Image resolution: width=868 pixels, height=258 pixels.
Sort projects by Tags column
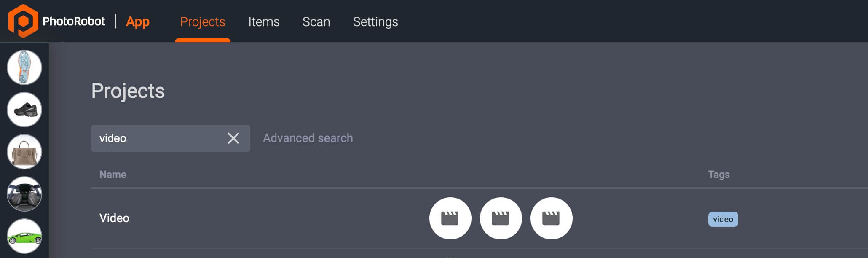click(x=718, y=174)
